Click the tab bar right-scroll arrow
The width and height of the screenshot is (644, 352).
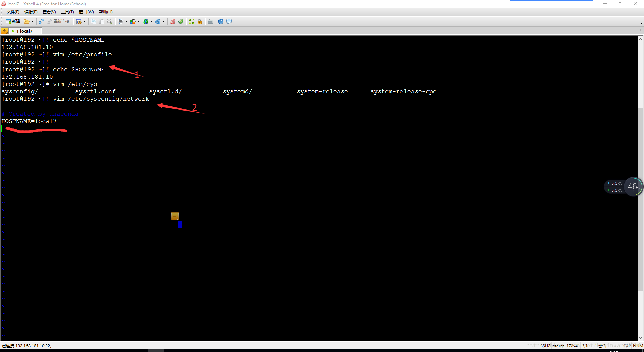click(x=640, y=30)
